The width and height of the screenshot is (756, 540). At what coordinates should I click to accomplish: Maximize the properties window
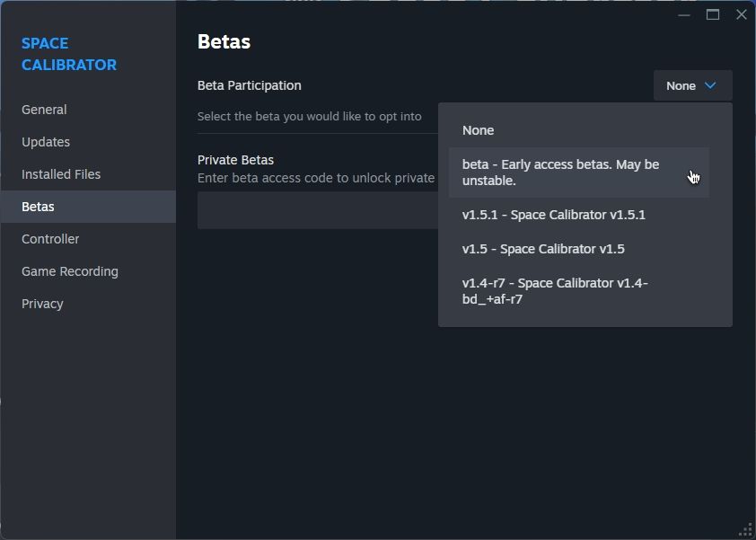pos(713,15)
